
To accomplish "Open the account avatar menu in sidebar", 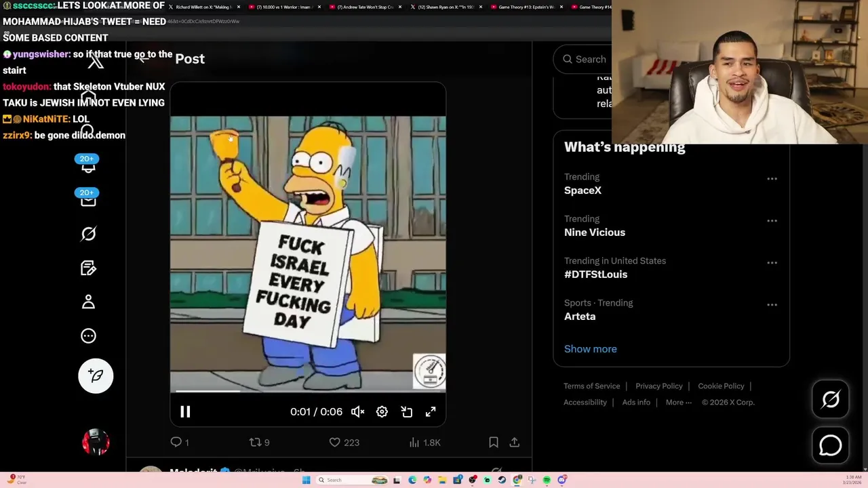I will (96, 442).
